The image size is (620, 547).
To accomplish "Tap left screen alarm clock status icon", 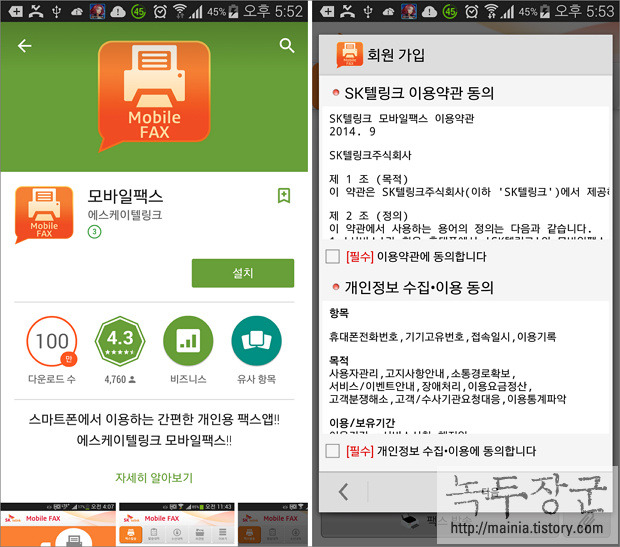I will [x=160, y=11].
